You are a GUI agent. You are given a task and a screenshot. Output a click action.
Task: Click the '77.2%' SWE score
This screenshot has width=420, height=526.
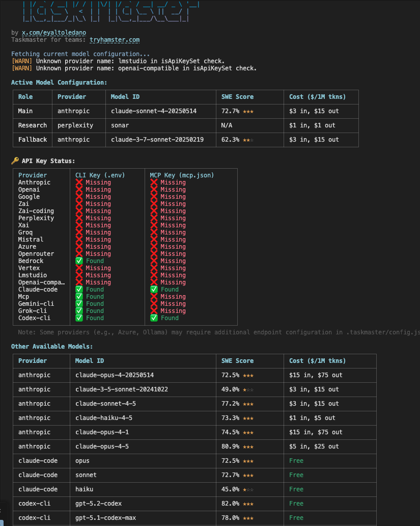pyautogui.click(x=230, y=404)
